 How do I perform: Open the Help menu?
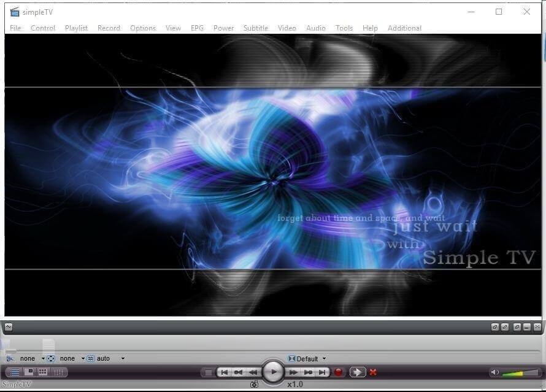370,28
